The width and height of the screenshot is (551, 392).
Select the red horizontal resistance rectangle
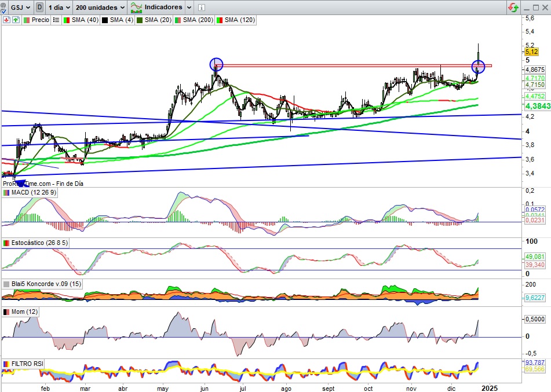coord(353,65)
